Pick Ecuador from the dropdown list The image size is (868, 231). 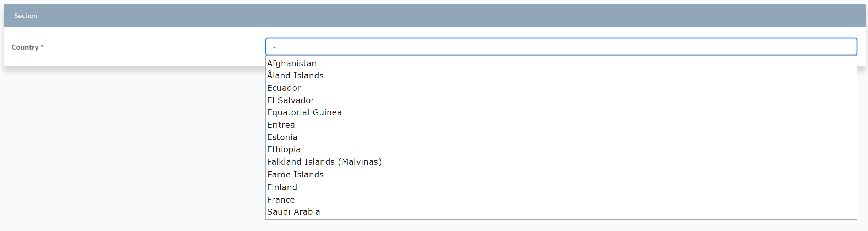point(284,88)
